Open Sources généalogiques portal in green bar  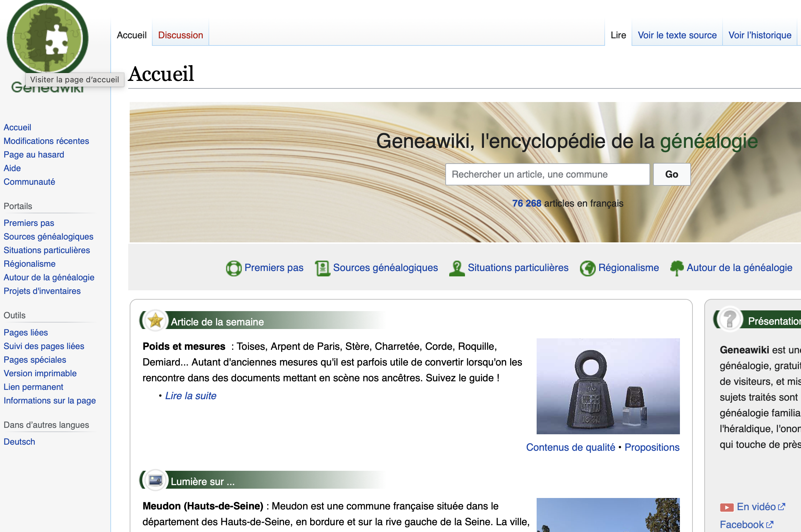point(385,268)
